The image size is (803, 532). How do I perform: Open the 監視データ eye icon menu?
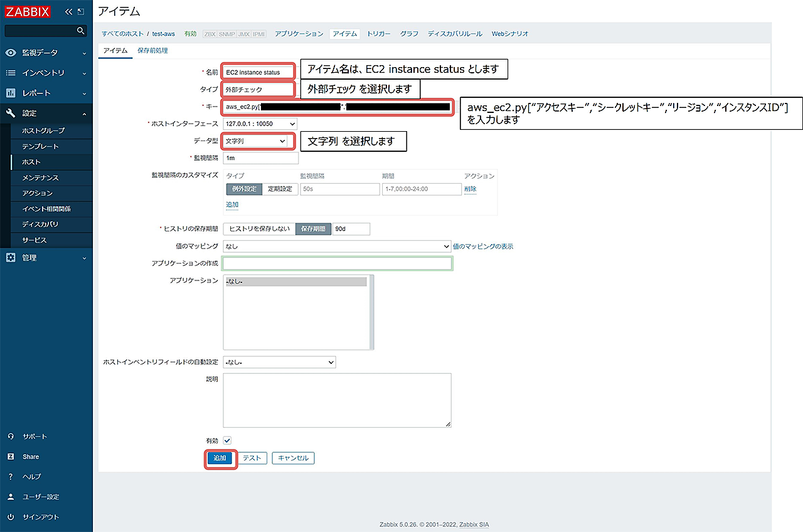point(11,53)
